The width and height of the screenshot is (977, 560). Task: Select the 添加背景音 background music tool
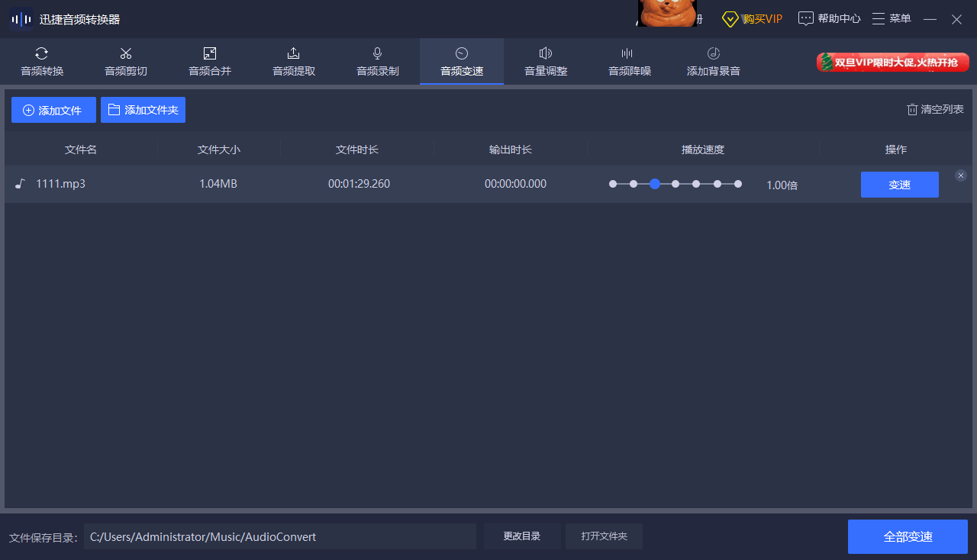coord(714,62)
